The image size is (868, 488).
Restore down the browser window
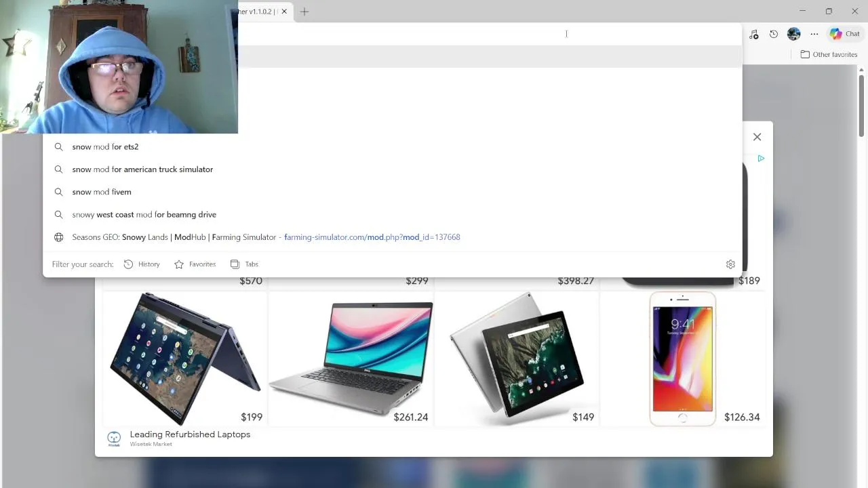pos(829,12)
